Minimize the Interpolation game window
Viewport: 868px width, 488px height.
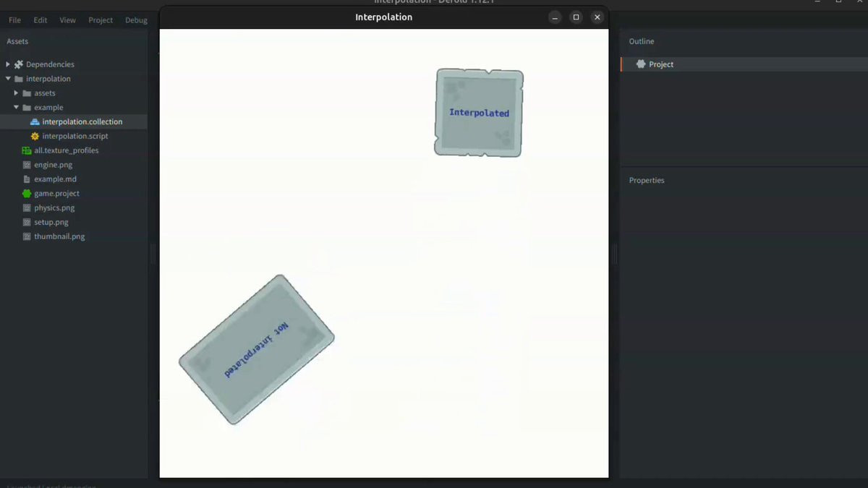(x=555, y=17)
